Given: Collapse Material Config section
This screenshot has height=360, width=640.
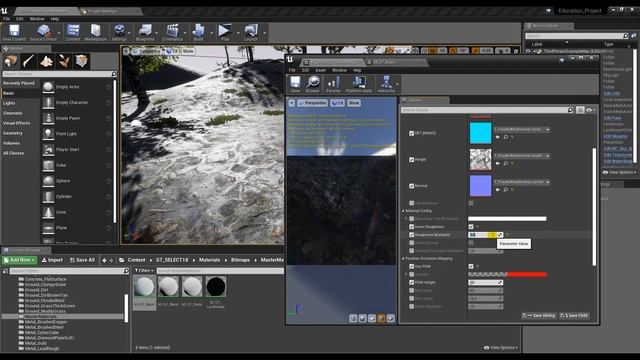Looking at the screenshot, I should [x=403, y=211].
